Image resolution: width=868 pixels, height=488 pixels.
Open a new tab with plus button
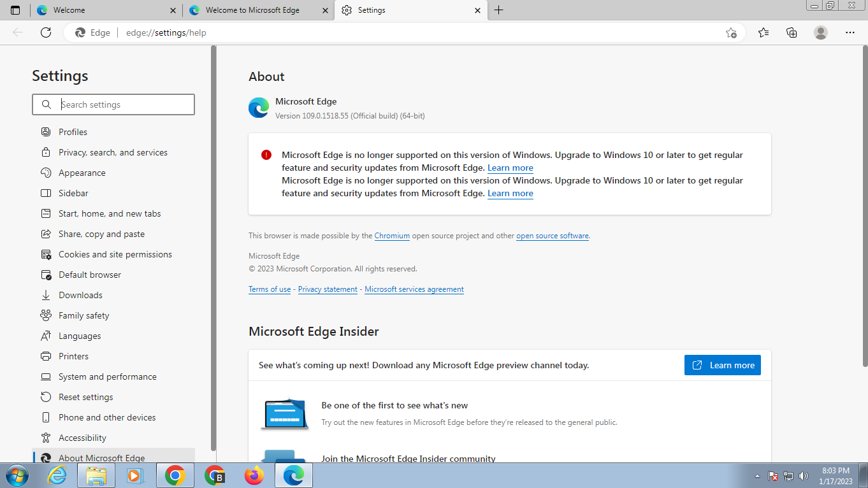click(x=498, y=10)
